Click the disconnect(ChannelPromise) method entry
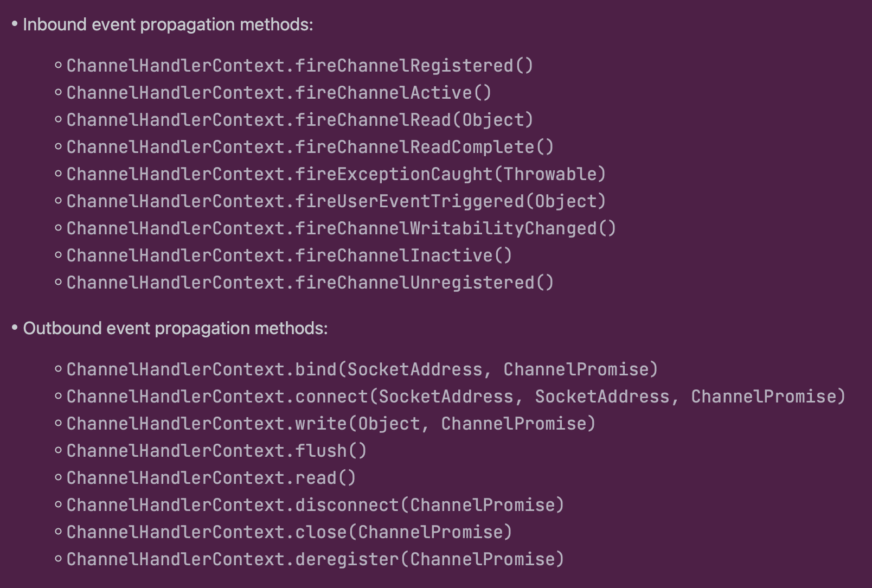Viewport: 872px width, 588px height. [315, 505]
